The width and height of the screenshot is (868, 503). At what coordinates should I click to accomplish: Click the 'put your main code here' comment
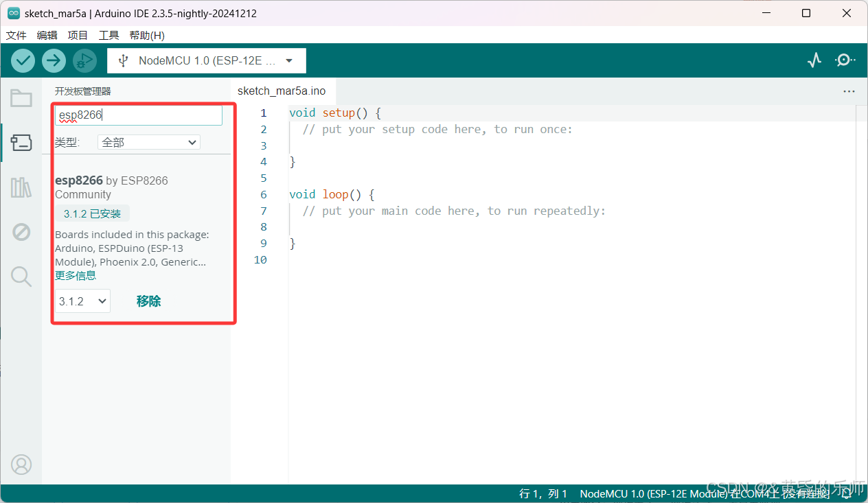click(x=454, y=211)
